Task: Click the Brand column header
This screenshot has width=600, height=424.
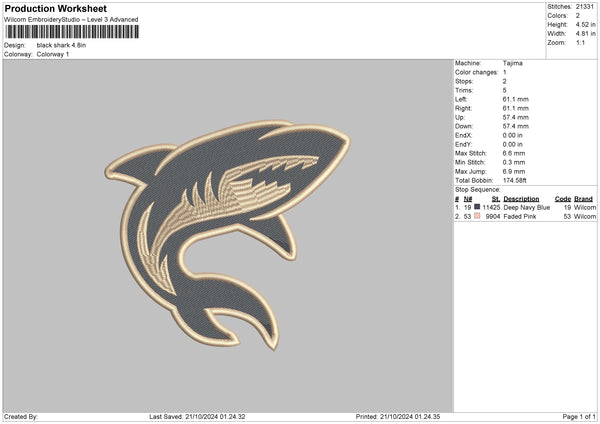Action: [x=584, y=198]
